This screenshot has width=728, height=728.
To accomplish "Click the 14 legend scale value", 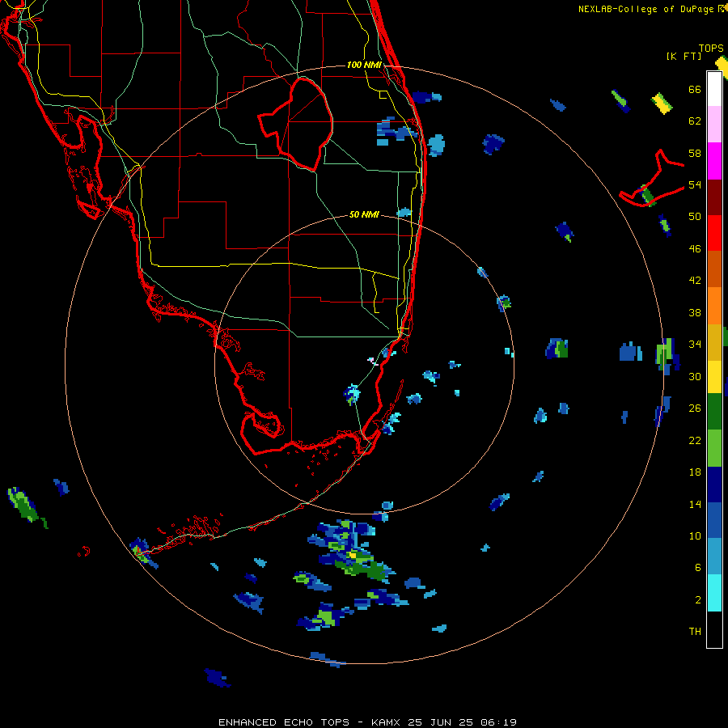I will coord(695,504).
